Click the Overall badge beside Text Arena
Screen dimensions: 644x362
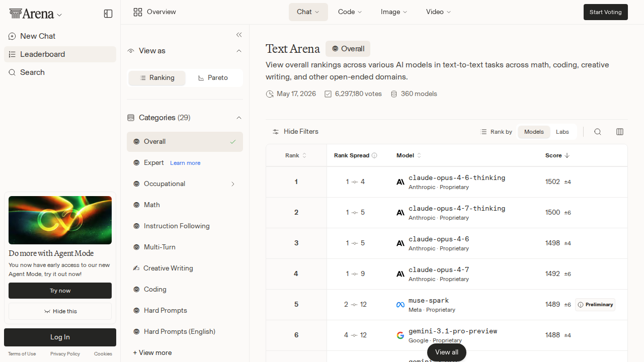[348, 49]
